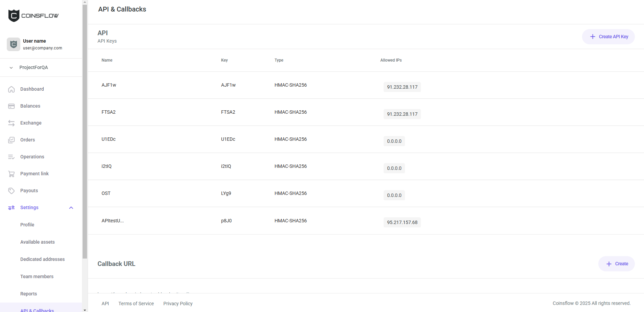Open the Profile settings page
The height and width of the screenshot is (312, 644).
(27, 225)
